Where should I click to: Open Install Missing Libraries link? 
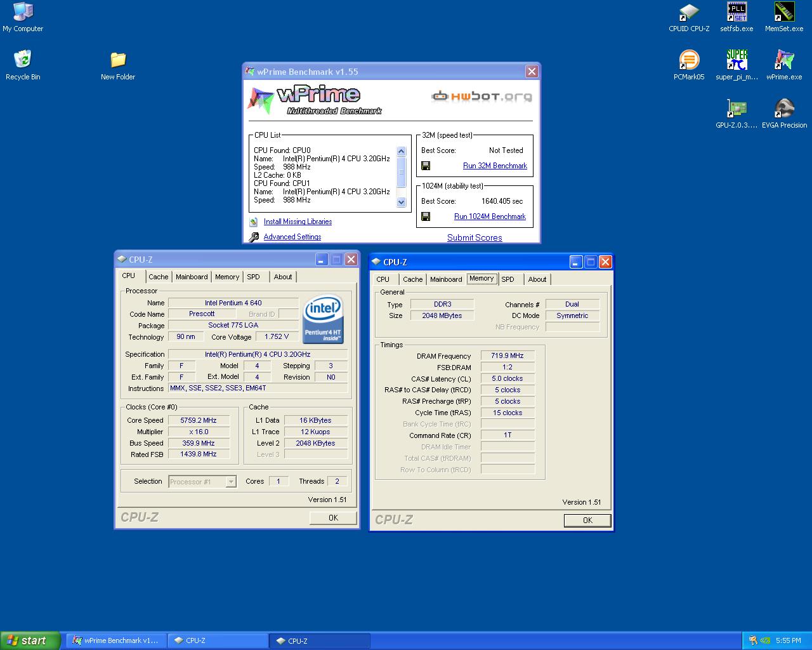[x=298, y=222]
